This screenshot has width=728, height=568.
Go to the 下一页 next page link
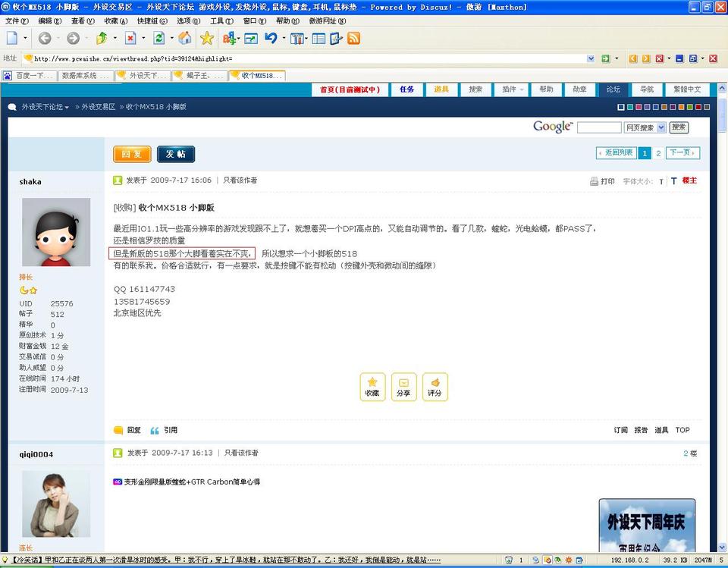click(x=682, y=152)
